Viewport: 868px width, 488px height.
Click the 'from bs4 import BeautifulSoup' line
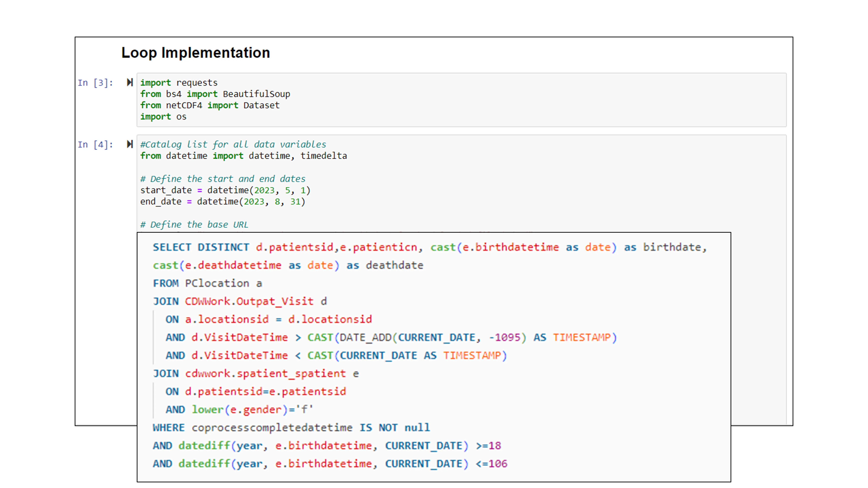(215, 94)
